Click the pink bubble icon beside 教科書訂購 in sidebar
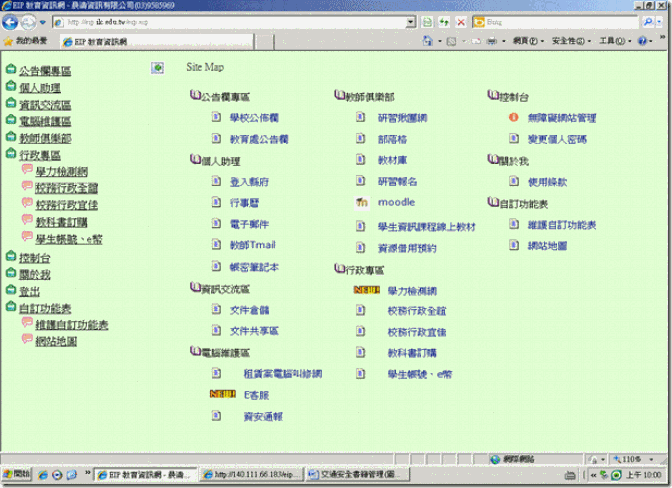This screenshot has height=488, width=672. click(x=27, y=220)
